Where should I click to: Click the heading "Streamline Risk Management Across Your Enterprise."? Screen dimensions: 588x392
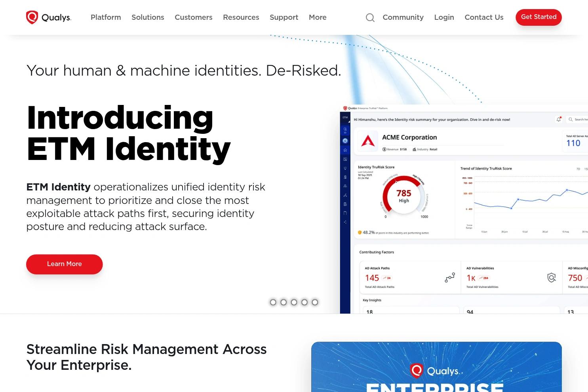point(147,357)
